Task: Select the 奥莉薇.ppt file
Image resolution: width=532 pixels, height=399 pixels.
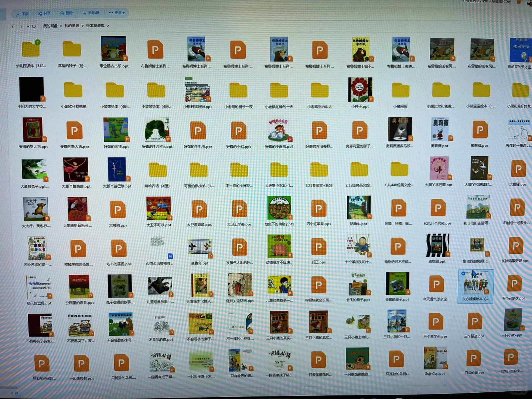Action: pos(440,129)
